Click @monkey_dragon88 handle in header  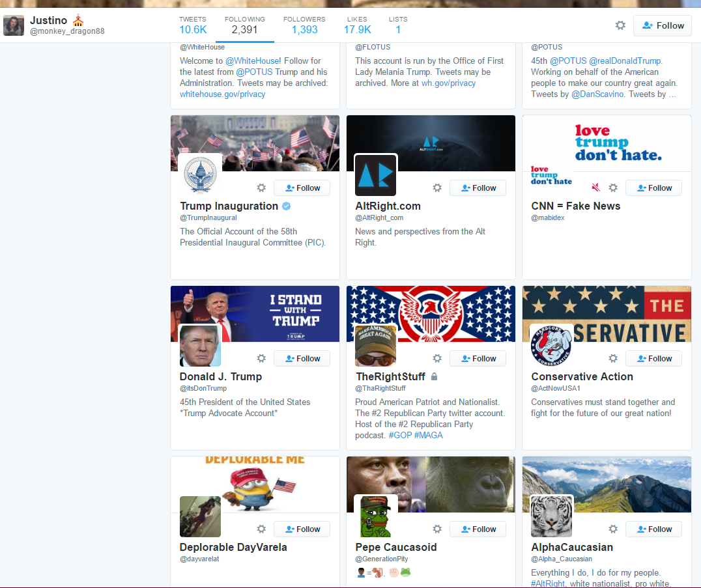pos(67,31)
